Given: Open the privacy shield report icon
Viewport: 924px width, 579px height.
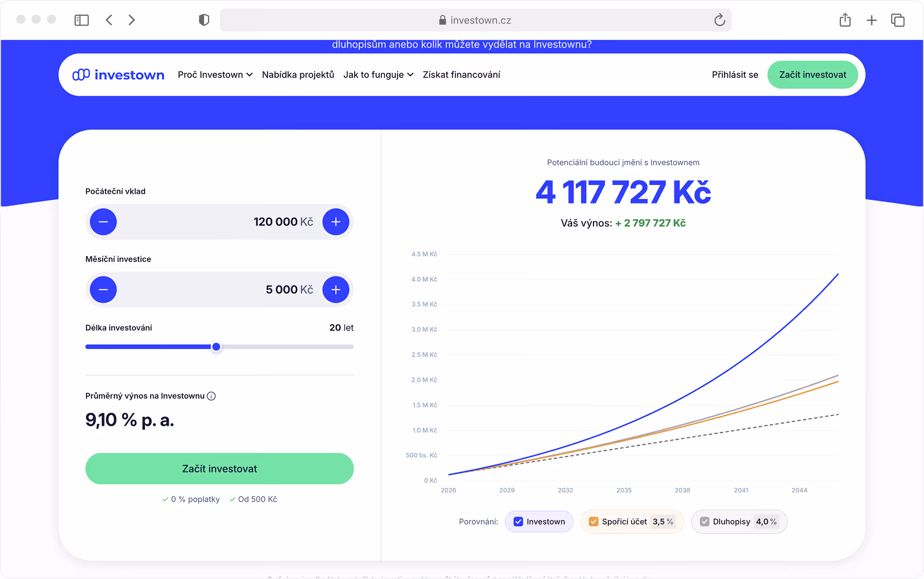Looking at the screenshot, I should click(204, 20).
